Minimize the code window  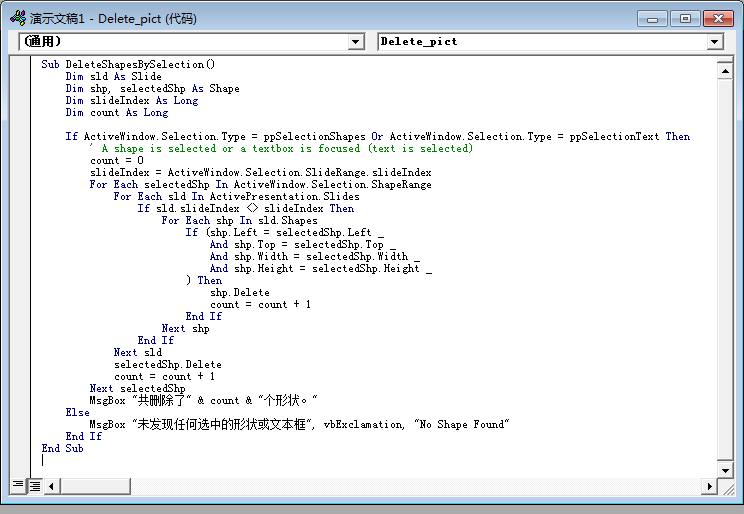[x=652, y=19]
